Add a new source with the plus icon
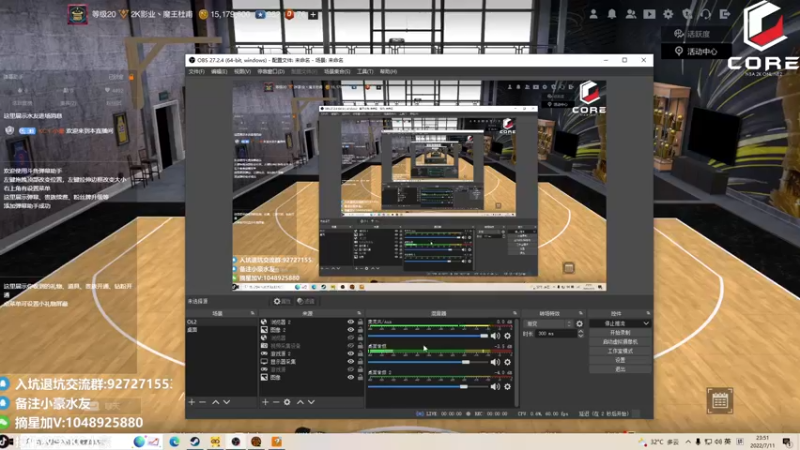 265,402
